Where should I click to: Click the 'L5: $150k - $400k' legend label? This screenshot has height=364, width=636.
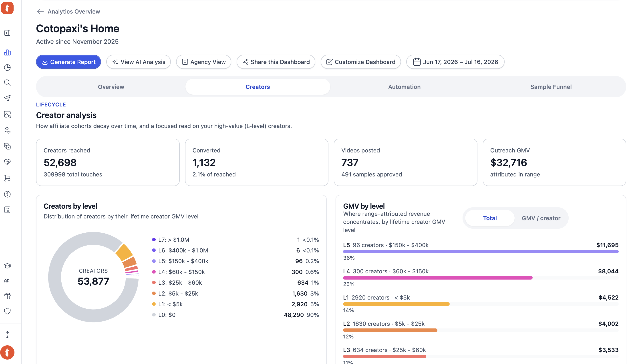pos(183,261)
